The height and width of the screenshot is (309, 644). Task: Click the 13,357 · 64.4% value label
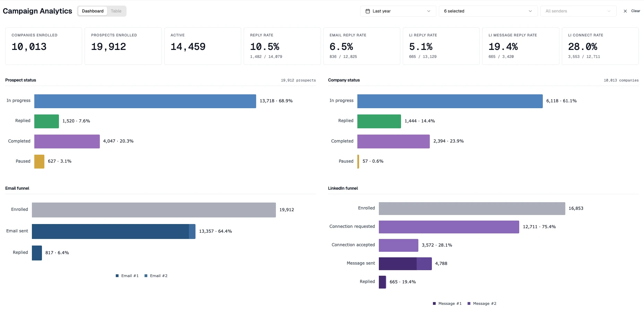click(x=216, y=231)
